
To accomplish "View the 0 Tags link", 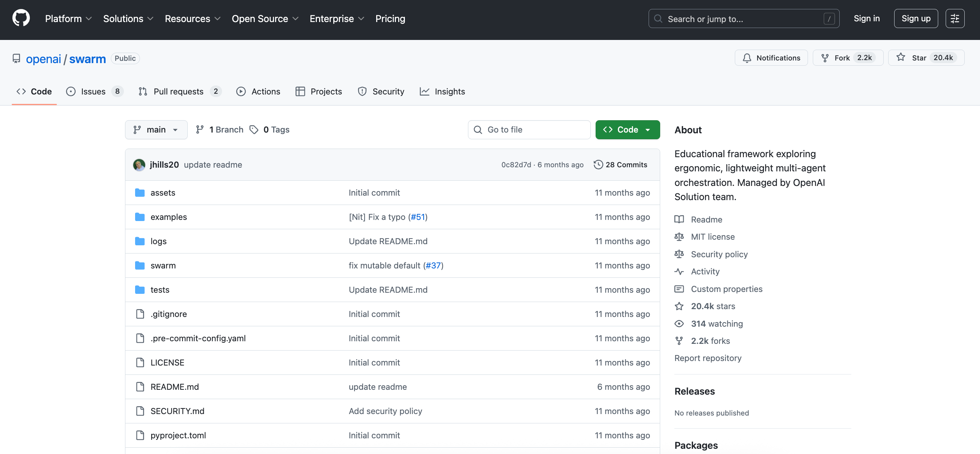I will tap(270, 130).
